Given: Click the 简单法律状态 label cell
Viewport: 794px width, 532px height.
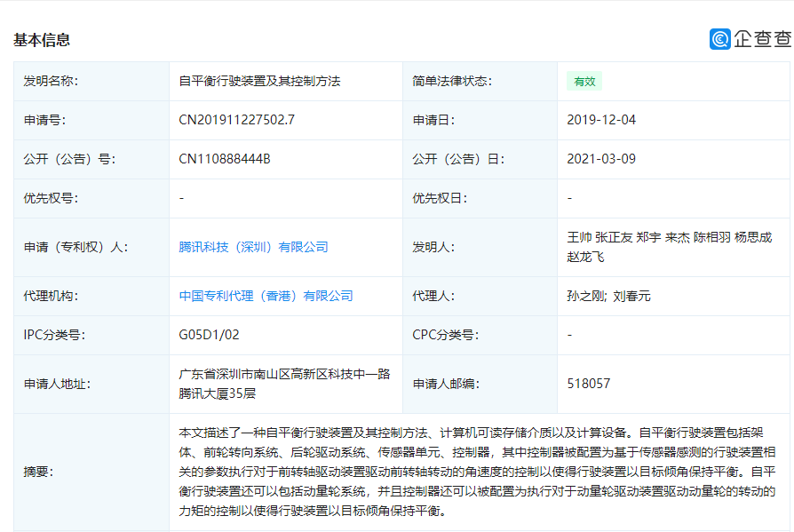Looking at the screenshot, I should tap(480, 81).
